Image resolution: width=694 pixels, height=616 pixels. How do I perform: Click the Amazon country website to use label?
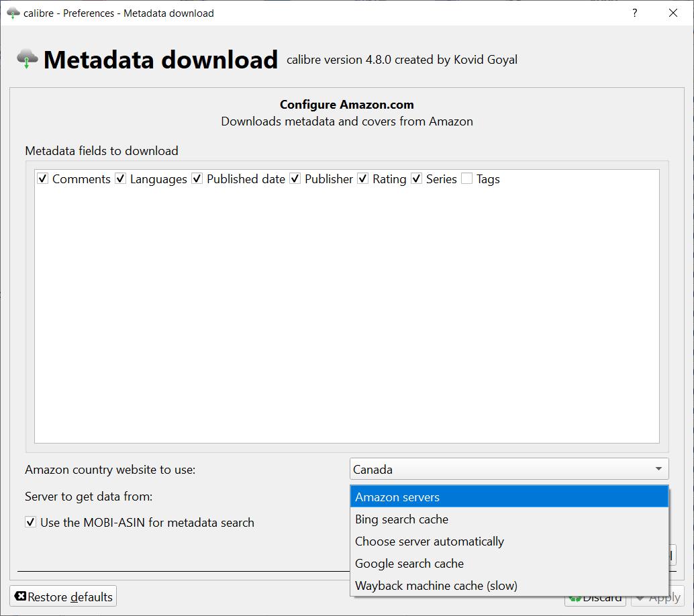(110, 470)
